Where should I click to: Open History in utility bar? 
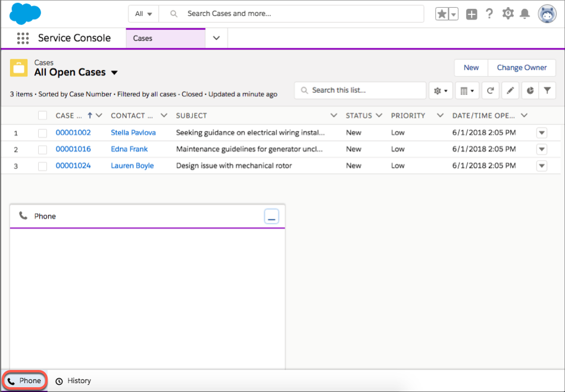(x=73, y=381)
